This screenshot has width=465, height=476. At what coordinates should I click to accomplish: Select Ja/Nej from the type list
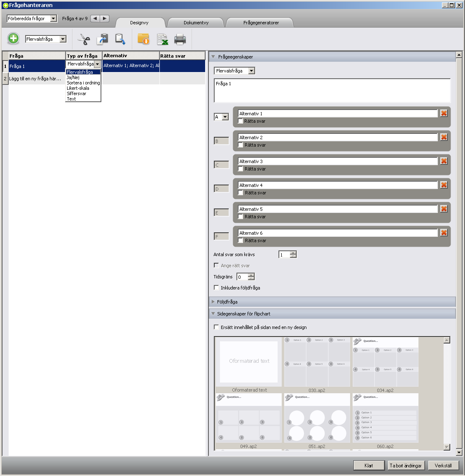tap(83, 77)
